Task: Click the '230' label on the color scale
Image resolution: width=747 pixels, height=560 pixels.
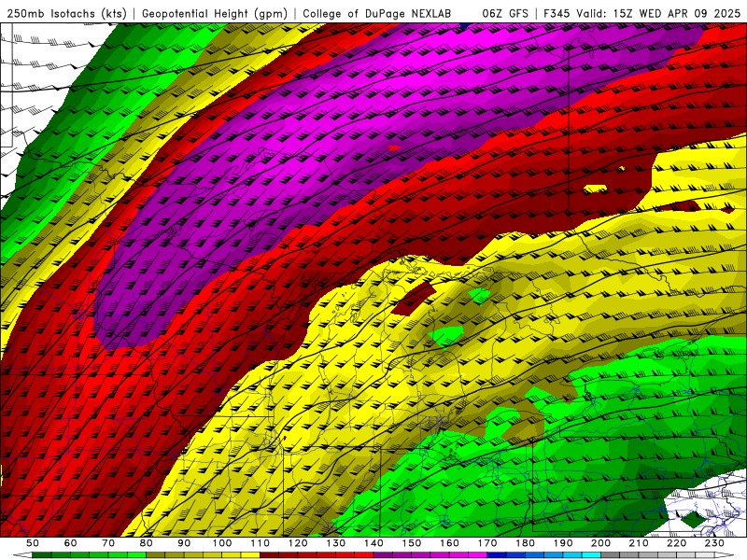Action: [x=714, y=543]
